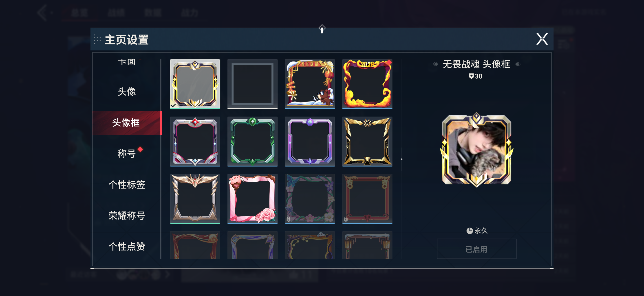The width and height of the screenshot is (644, 296).
Task: Choose the Lunar New Year bear frame
Action: (x=310, y=84)
